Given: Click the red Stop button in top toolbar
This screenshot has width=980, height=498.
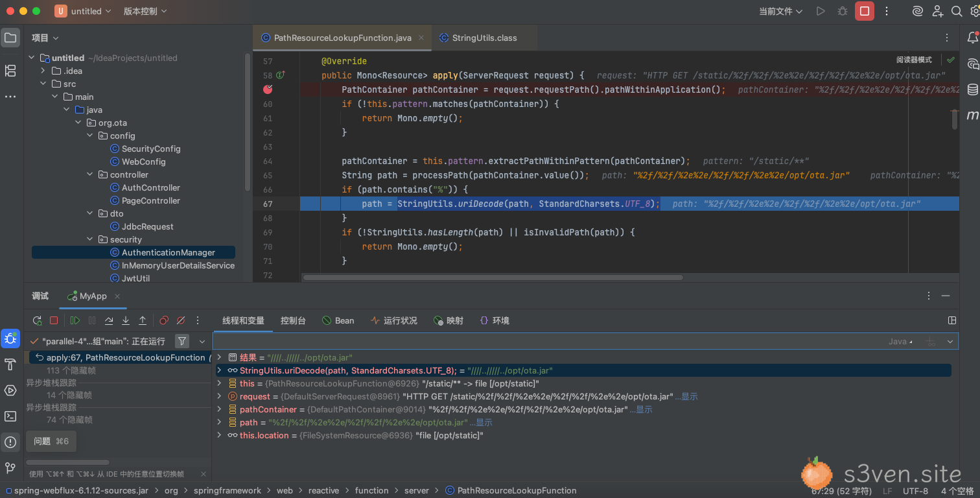Looking at the screenshot, I should (x=865, y=11).
